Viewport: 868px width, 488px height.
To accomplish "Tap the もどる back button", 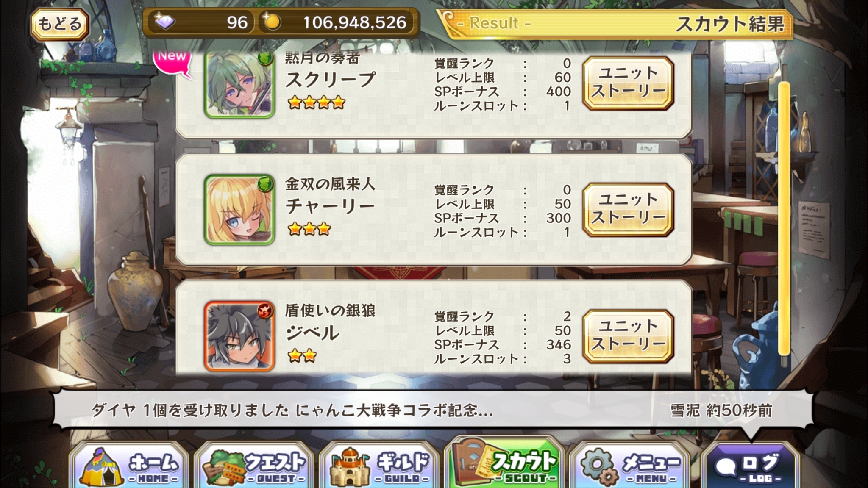I will 59,24.
